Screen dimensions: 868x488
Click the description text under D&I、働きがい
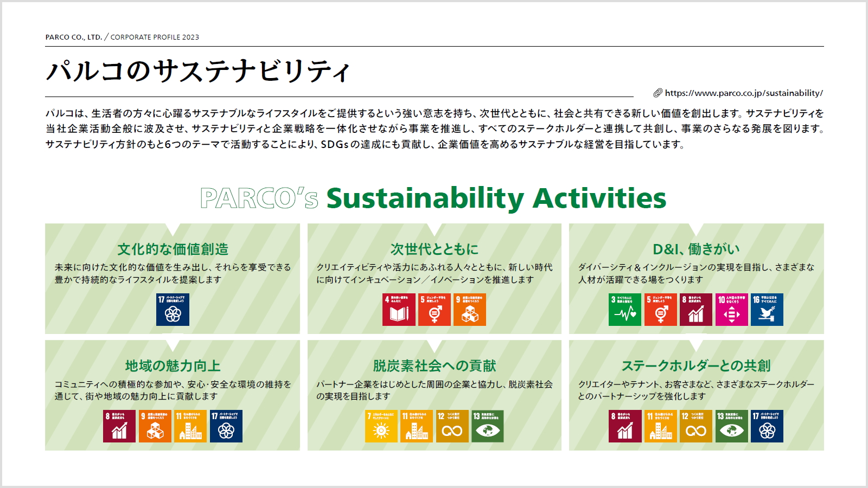(696, 273)
